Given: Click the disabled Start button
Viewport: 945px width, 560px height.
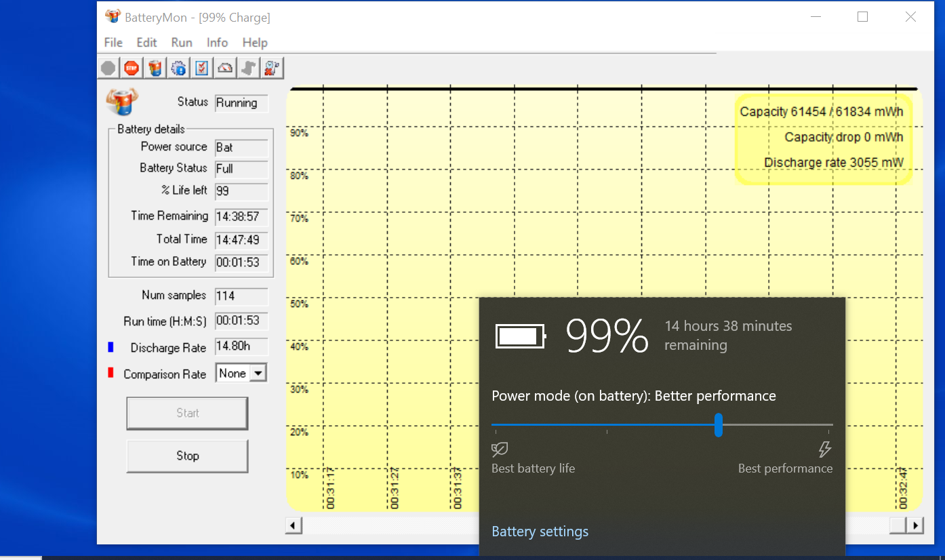Looking at the screenshot, I should (187, 414).
